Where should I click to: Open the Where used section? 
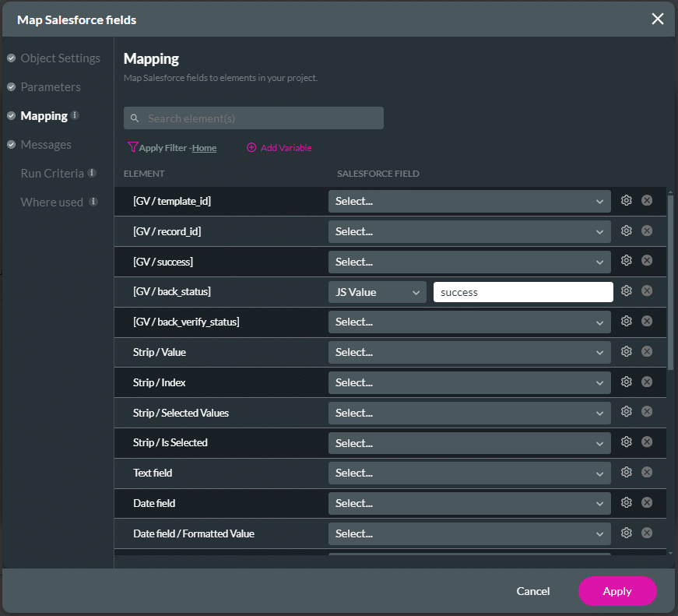click(x=51, y=202)
